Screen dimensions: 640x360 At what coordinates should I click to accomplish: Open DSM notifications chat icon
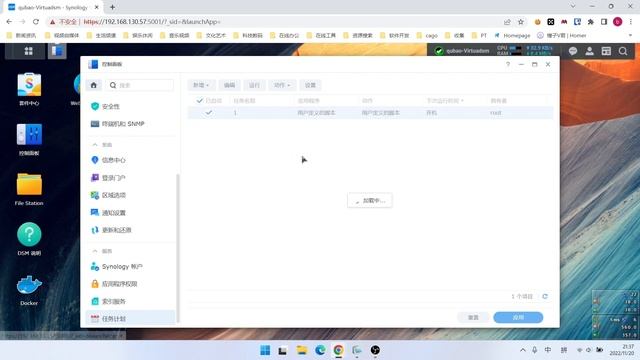point(573,51)
